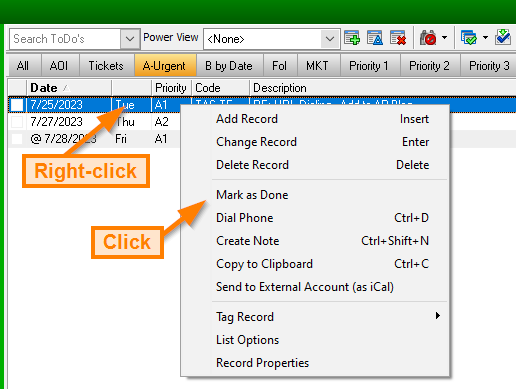This screenshot has height=389, width=516.
Task: Open the Fol tab
Action: click(279, 66)
